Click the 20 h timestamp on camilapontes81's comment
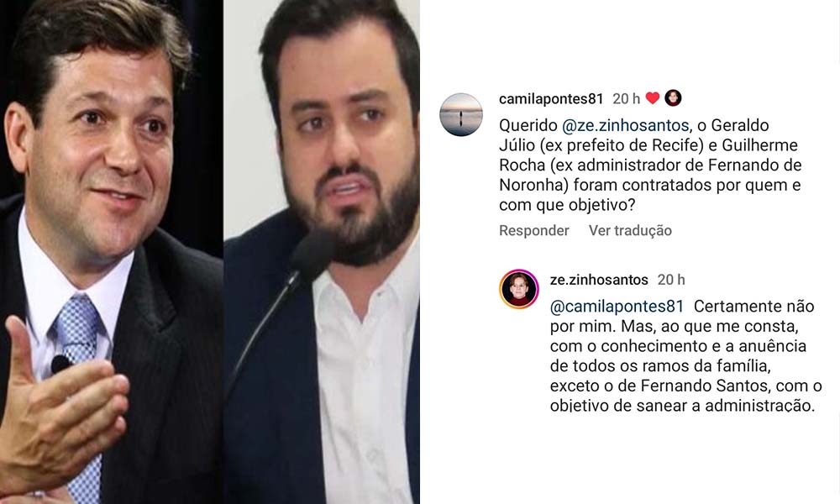The width and height of the screenshot is (840, 504). 627,99
